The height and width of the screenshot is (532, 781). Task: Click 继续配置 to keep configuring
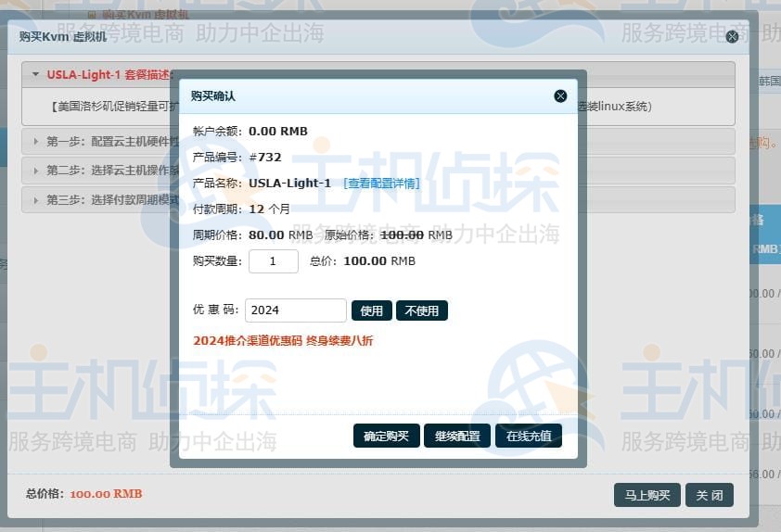[457, 436]
